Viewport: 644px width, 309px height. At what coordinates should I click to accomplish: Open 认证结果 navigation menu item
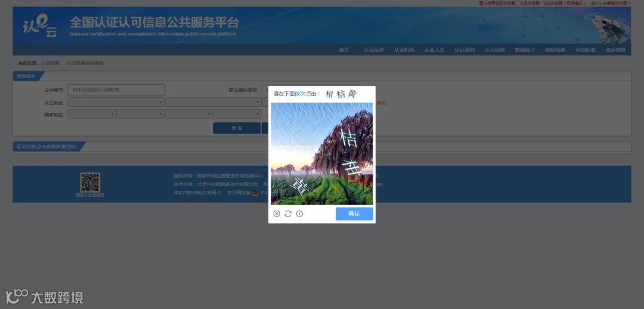374,50
